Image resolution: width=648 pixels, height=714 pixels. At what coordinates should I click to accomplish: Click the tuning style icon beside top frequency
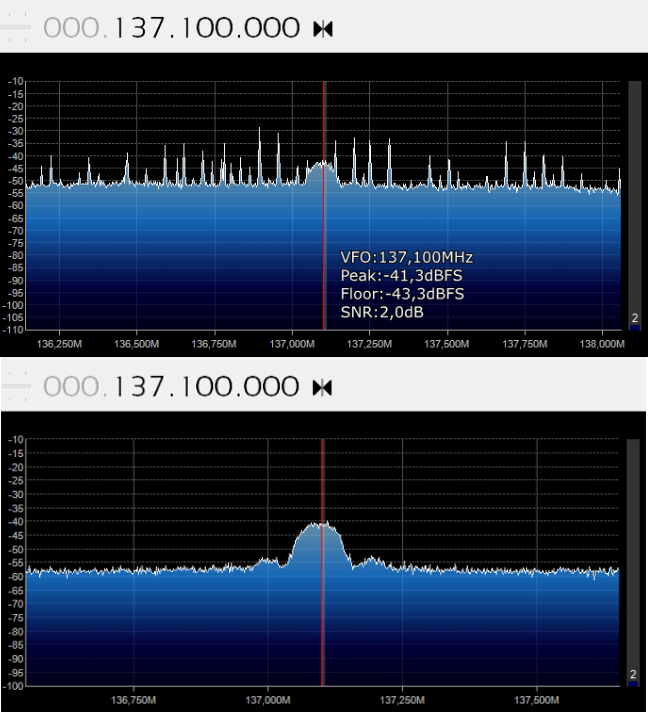pyautogui.click(x=323, y=29)
